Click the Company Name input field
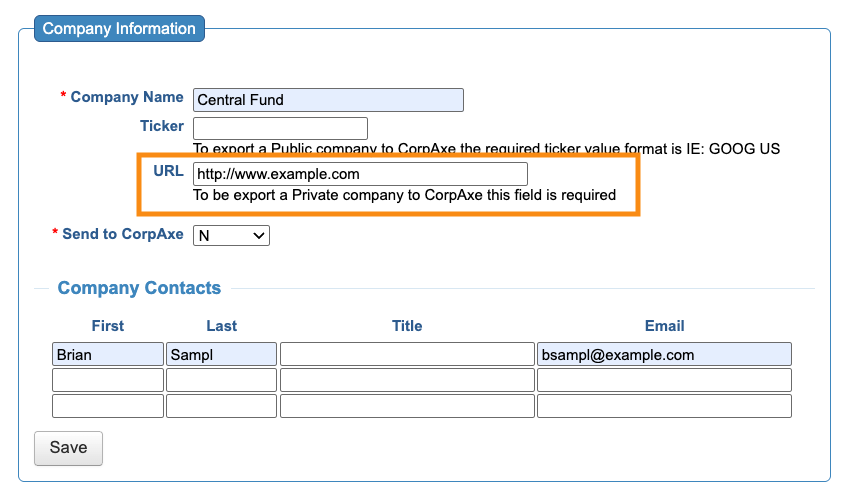Image resolution: width=848 pixels, height=501 pixels. (328, 100)
